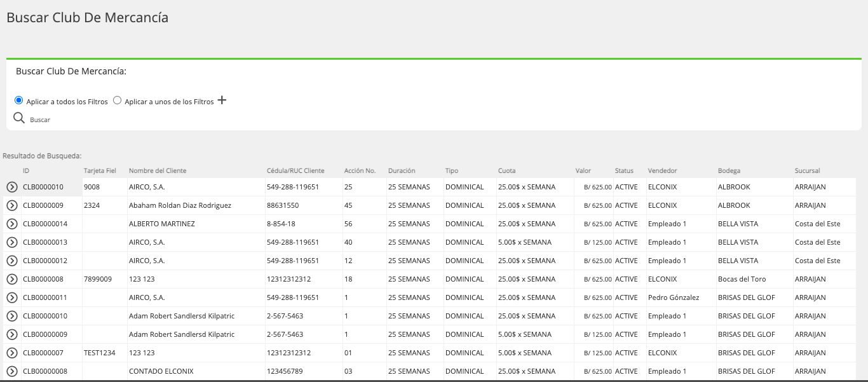Open row arrow for Tarjeta Fiel 9008

11,187
